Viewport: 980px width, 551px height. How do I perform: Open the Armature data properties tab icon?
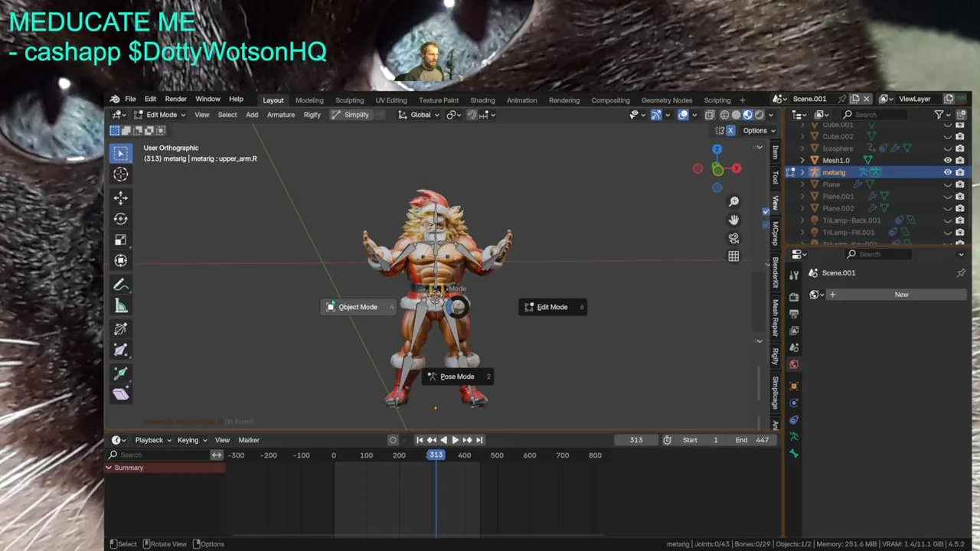pos(794,436)
